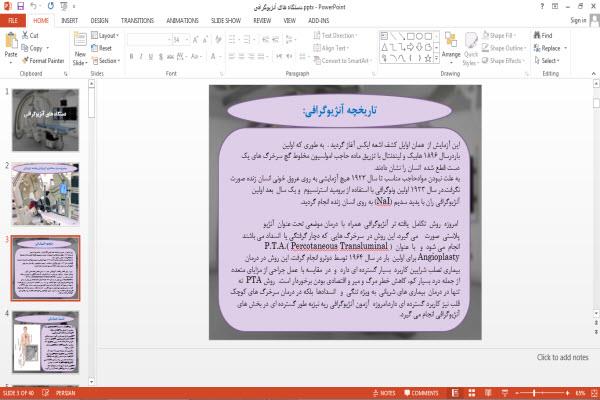
Task: Click the Redo/Repeat icon in the quick access toolbar
Action: (51, 7)
